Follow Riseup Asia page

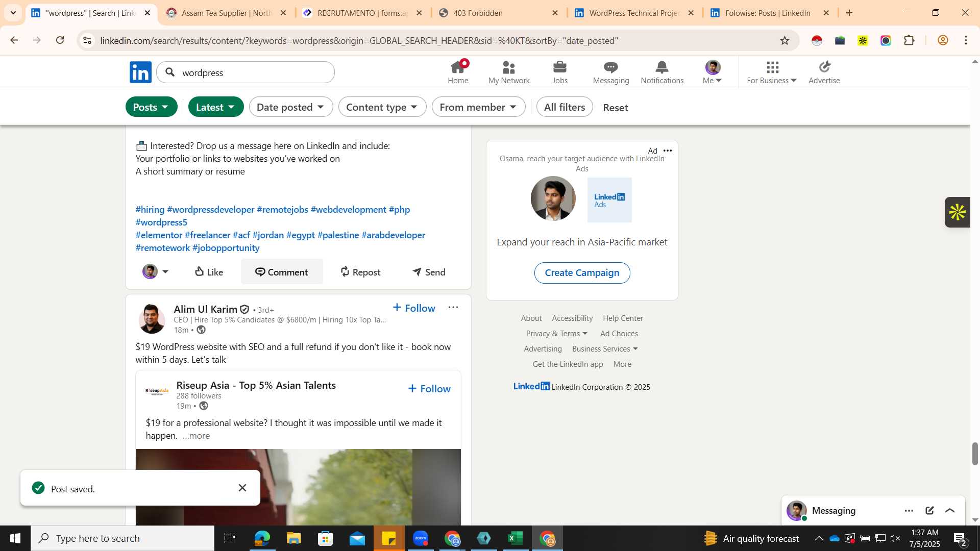429,389
